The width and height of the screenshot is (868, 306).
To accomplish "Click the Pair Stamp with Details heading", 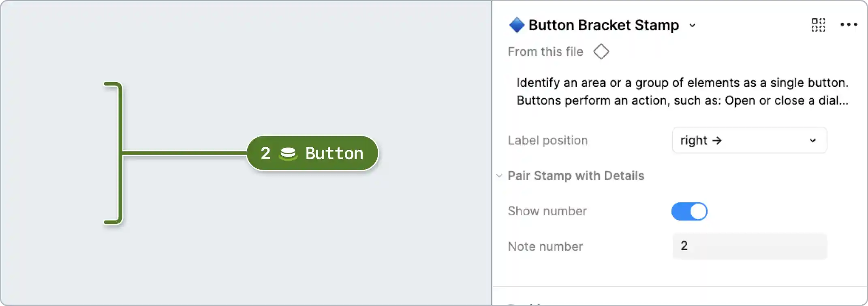I will [576, 176].
